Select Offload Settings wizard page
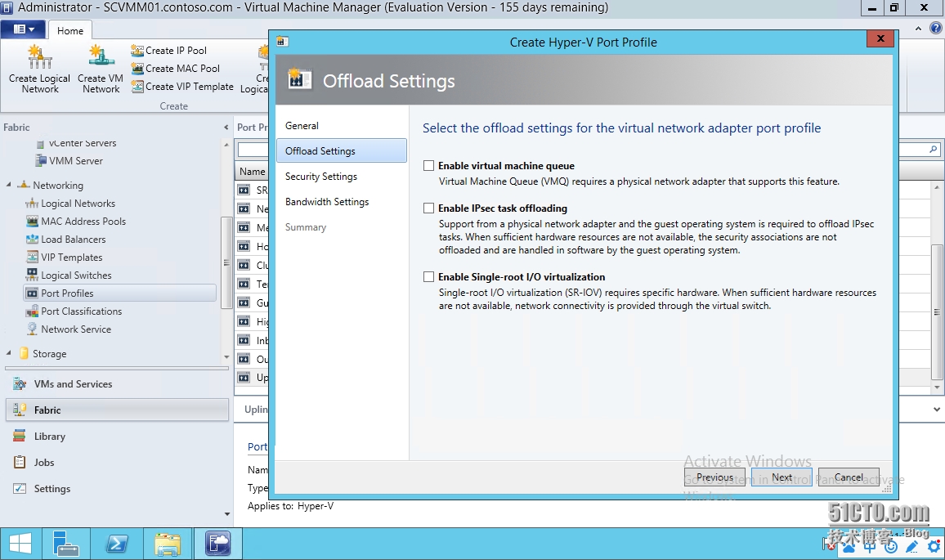Image resolution: width=945 pixels, height=560 pixels. point(341,150)
